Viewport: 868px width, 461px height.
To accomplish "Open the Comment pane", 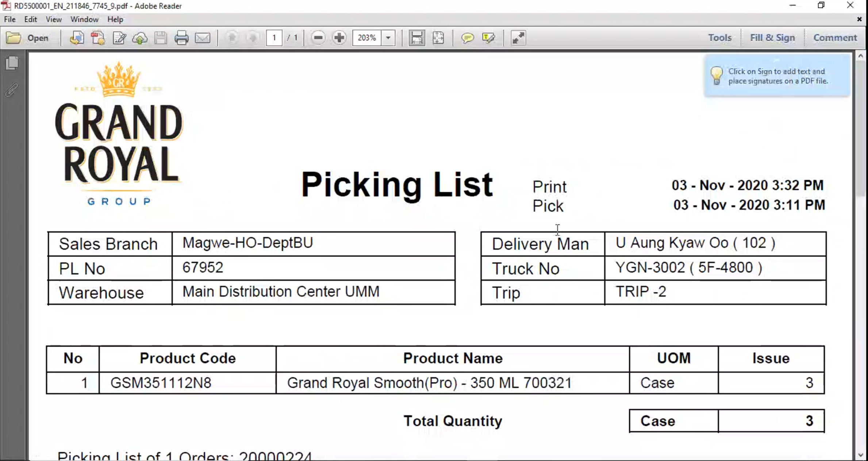I will point(835,38).
